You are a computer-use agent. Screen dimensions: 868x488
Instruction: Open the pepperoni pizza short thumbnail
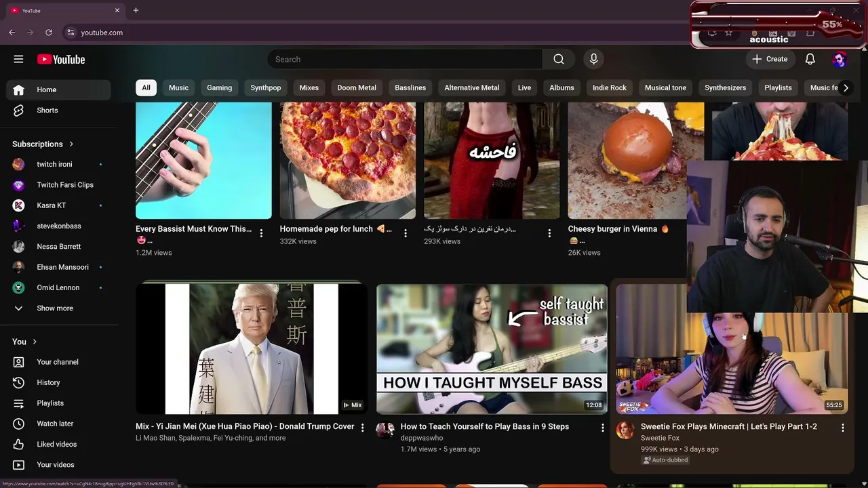[348, 161]
